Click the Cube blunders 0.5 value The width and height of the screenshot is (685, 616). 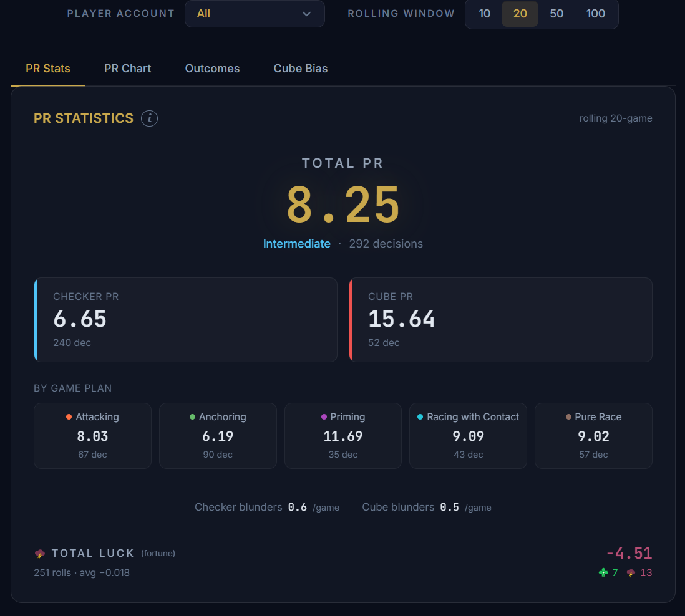click(450, 507)
